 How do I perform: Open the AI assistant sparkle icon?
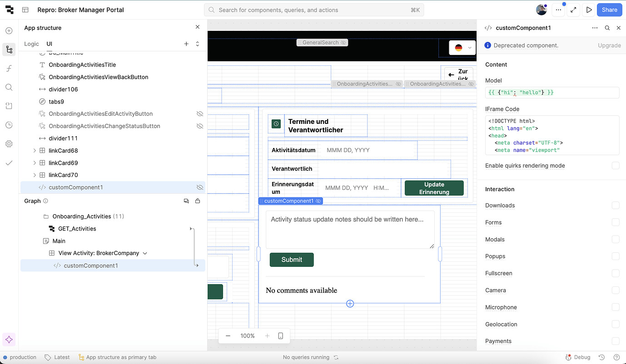click(9, 339)
